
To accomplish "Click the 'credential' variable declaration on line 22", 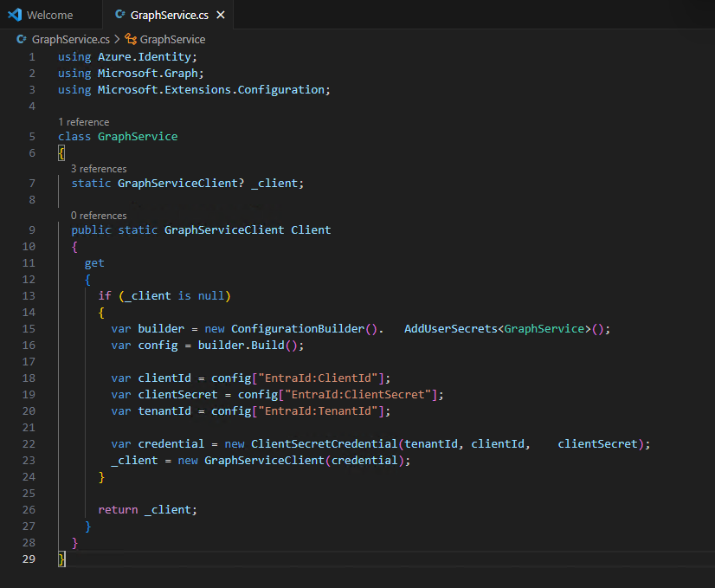I will point(171,444).
